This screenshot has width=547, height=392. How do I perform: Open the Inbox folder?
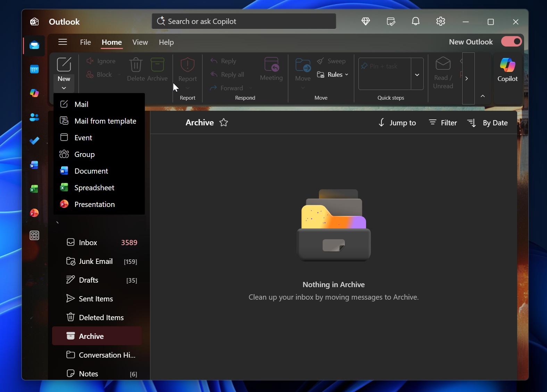[x=97, y=242]
